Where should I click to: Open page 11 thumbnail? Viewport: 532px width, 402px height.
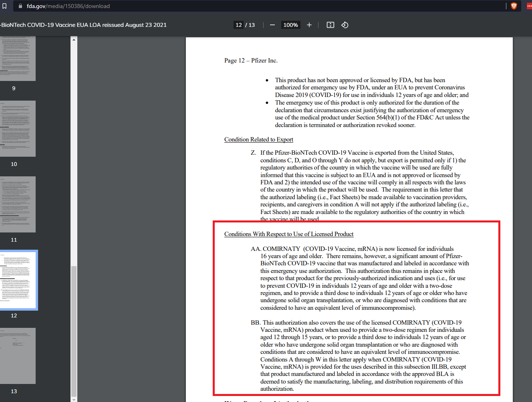coord(18,204)
